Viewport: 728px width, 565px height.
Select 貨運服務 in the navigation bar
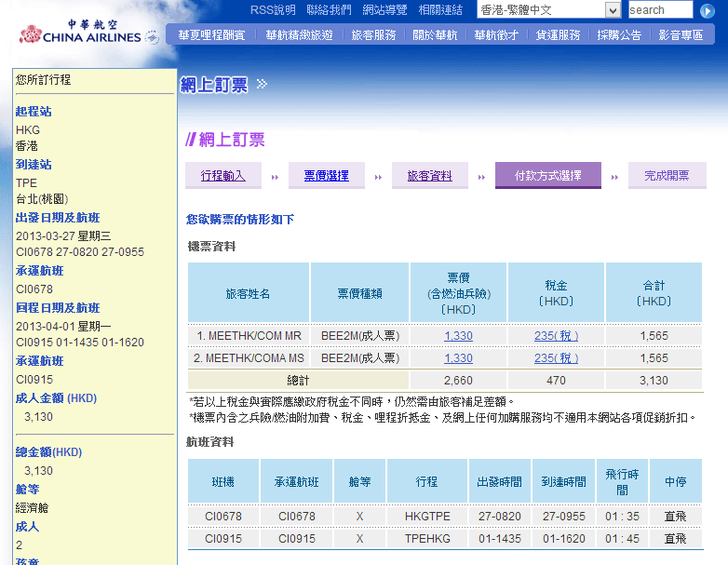tap(558, 35)
